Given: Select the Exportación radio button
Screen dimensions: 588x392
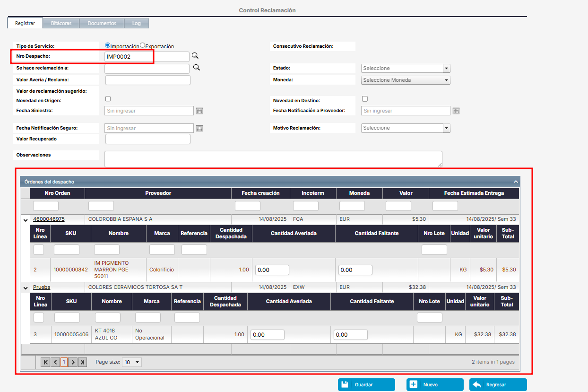Looking at the screenshot, I should point(143,45).
